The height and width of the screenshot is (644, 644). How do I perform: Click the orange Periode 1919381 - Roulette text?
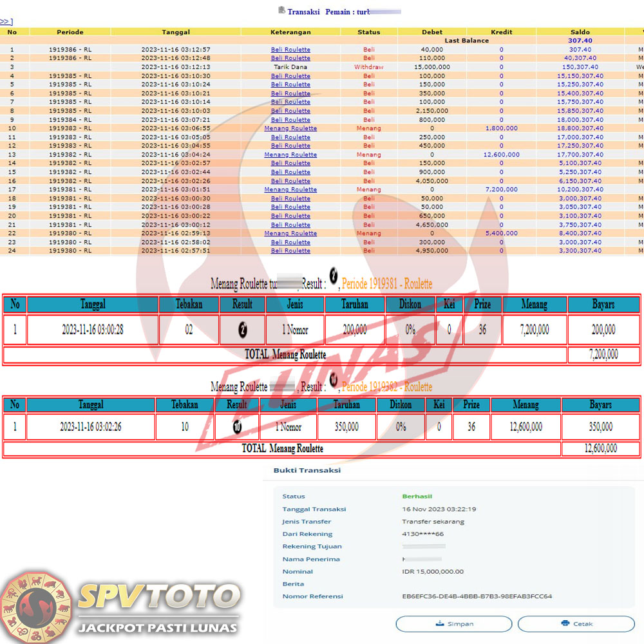click(387, 284)
